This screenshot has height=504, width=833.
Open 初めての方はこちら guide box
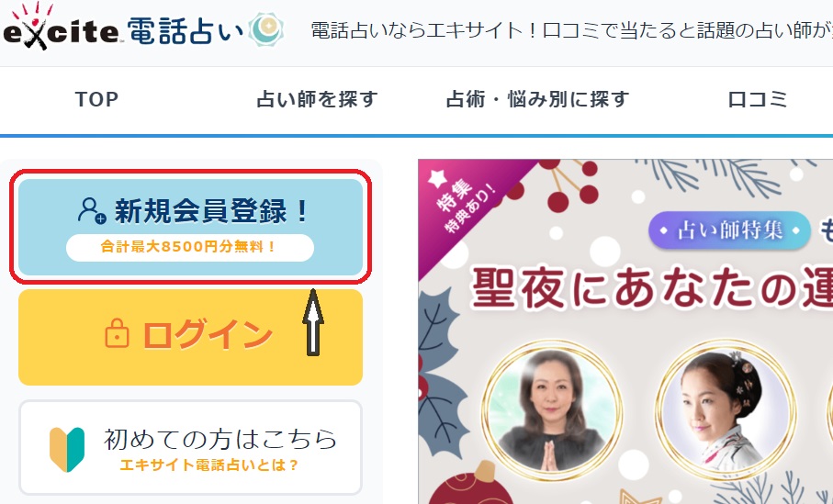[x=191, y=448]
